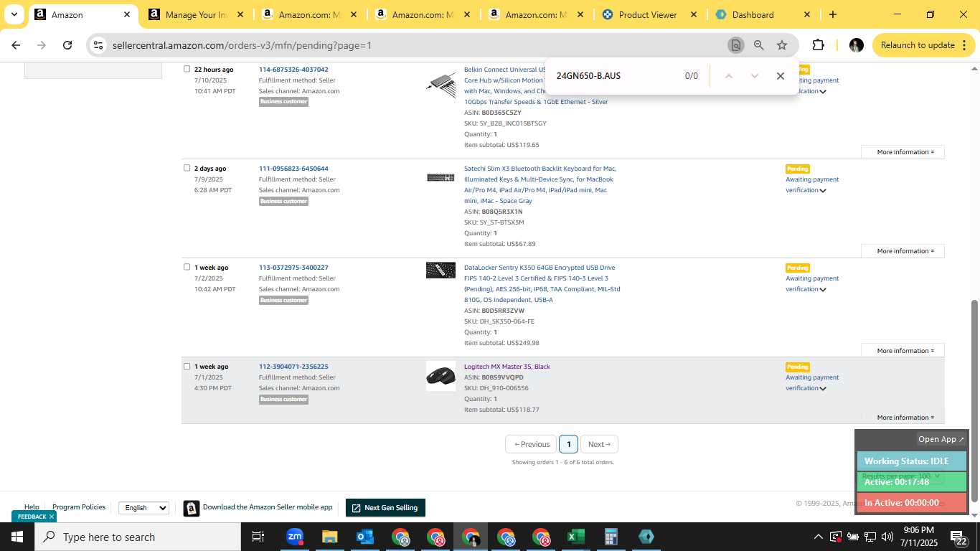The image size is (980, 551).
Task: Select the first Amazon tab
Action: 83,14
